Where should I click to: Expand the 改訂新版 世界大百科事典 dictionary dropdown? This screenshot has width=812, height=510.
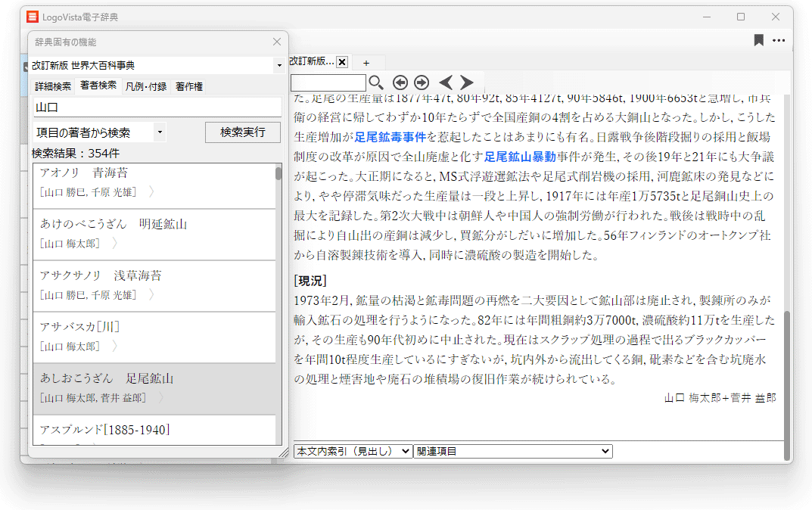278,66
